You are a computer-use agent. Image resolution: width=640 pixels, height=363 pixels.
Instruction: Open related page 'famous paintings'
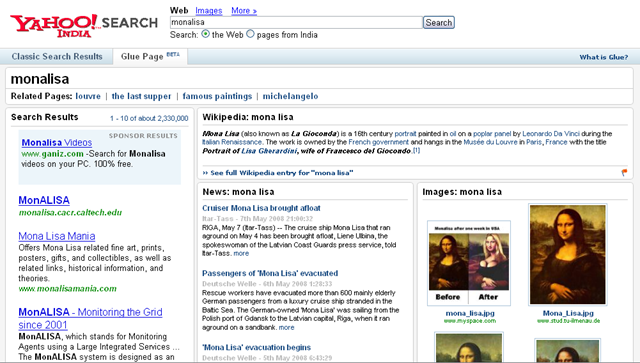pyautogui.click(x=217, y=96)
